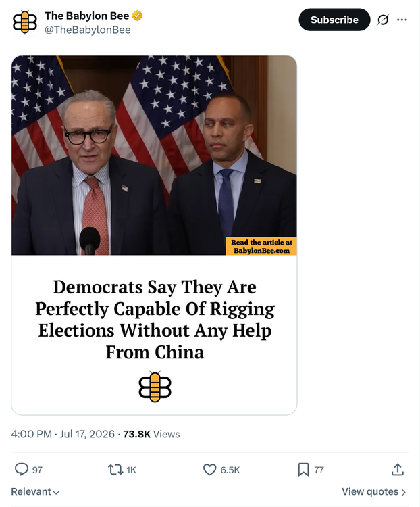Open the post's press conference image
Image resolution: width=420 pixels, height=507 pixels.
(154, 155)
